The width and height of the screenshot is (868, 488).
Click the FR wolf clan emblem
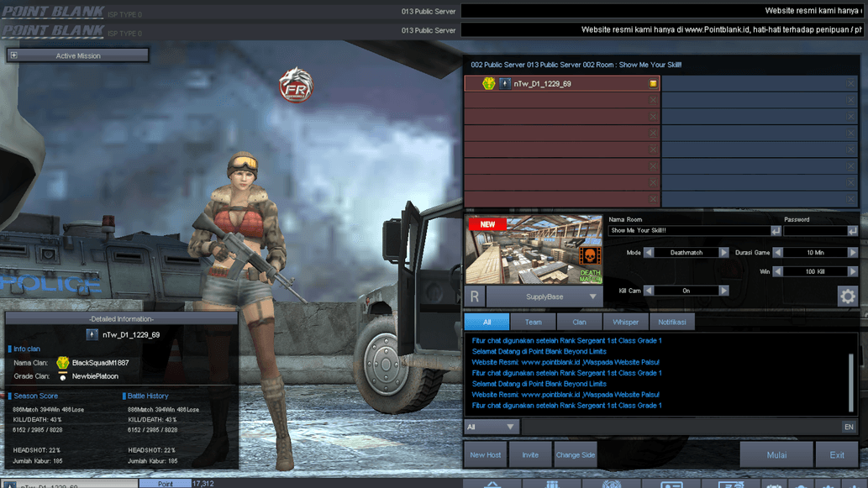[x=296, y=85]
